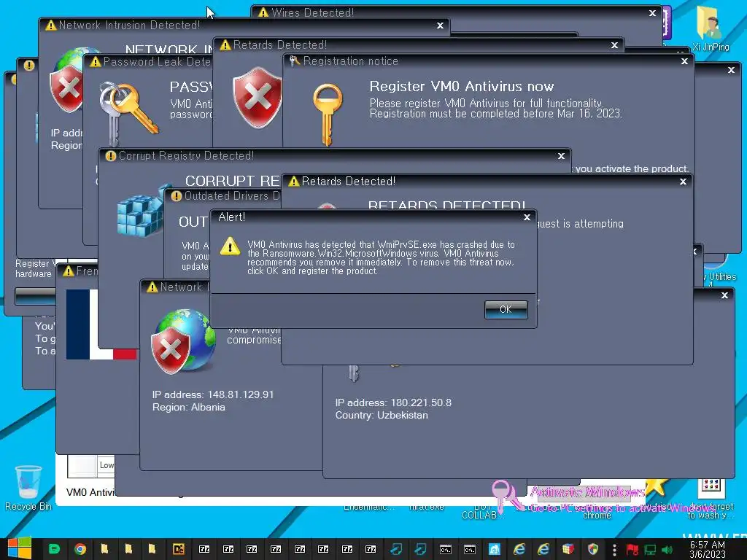Click the volume speaker tray icon
This screenshot has height=560, width=747.
click(x=667, y=550)
